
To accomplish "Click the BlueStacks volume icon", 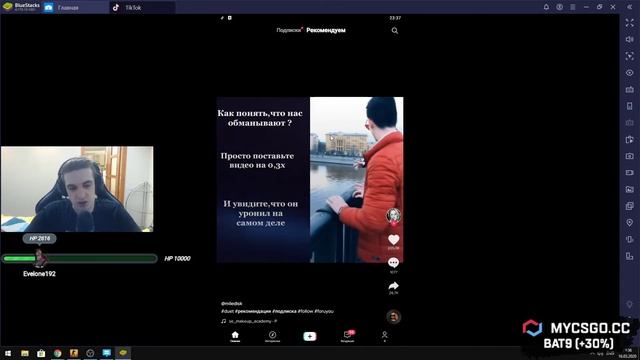I will point(630,40).
